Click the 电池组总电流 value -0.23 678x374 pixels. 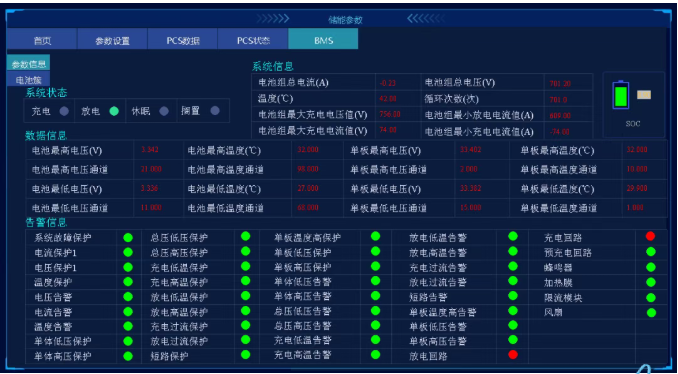coord(388,83)
